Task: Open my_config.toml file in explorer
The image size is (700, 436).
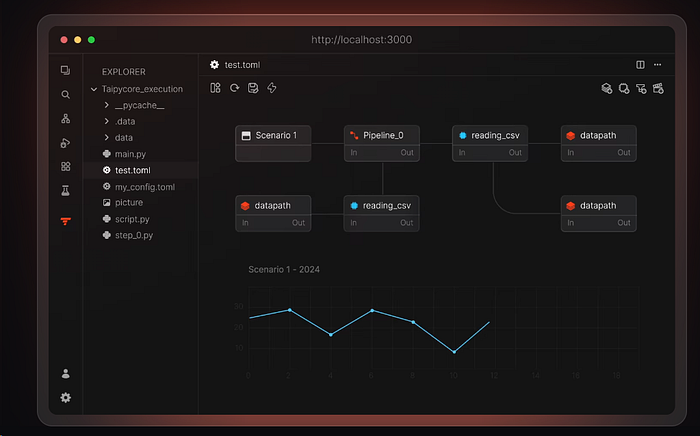Action: click(x=144, y=187)
